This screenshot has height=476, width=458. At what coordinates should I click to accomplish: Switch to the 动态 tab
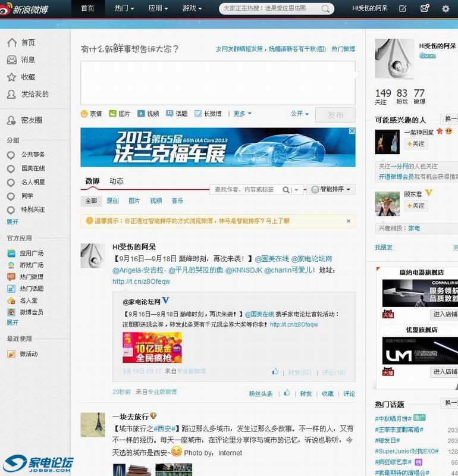pos(117,181)
